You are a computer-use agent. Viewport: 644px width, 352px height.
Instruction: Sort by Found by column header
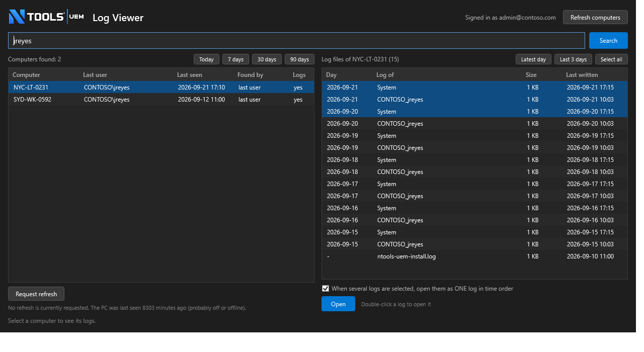coord(251,75)
